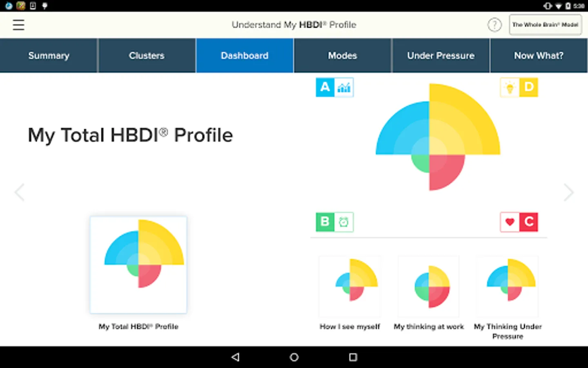The height and width of the screenshot is (368, 588).
Task: Switch to the Summary tab
Action: pyautogui.click(x=49, y=56)
